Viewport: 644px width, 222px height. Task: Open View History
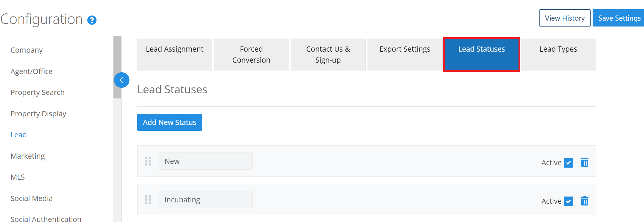click(x=564, y=18)
